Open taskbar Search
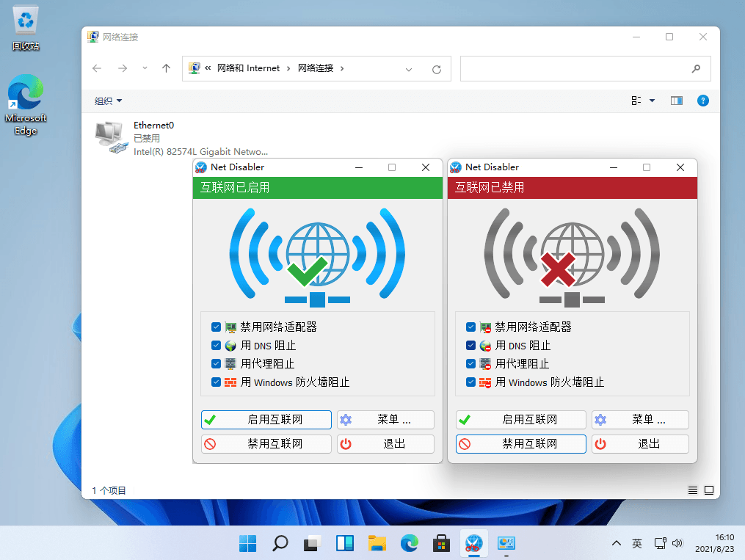This screenshot has height=560, width=745. click(x=280, y=543)
